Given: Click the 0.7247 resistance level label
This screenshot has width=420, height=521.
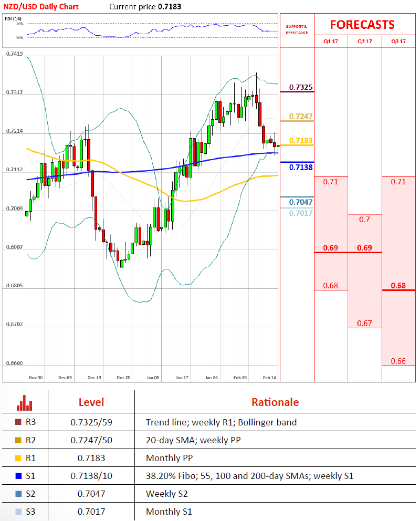Looking at the screenshot, I should click(301, 116).
